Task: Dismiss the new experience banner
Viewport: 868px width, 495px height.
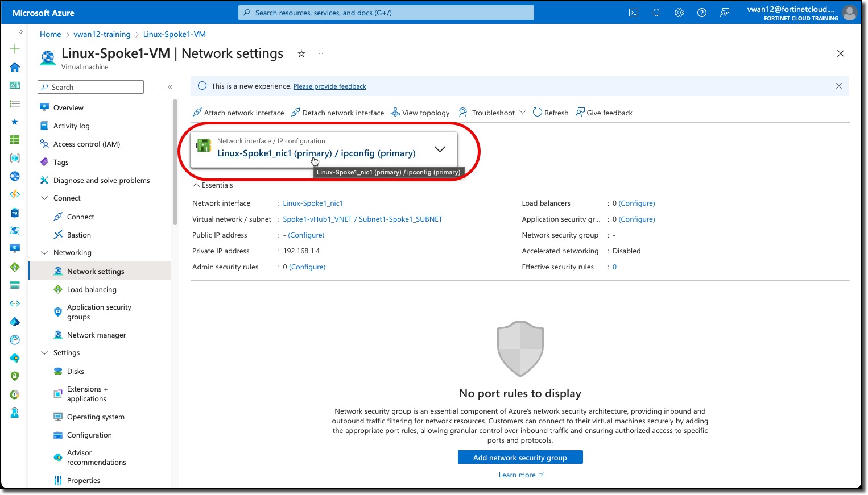Action: [838, 86]
